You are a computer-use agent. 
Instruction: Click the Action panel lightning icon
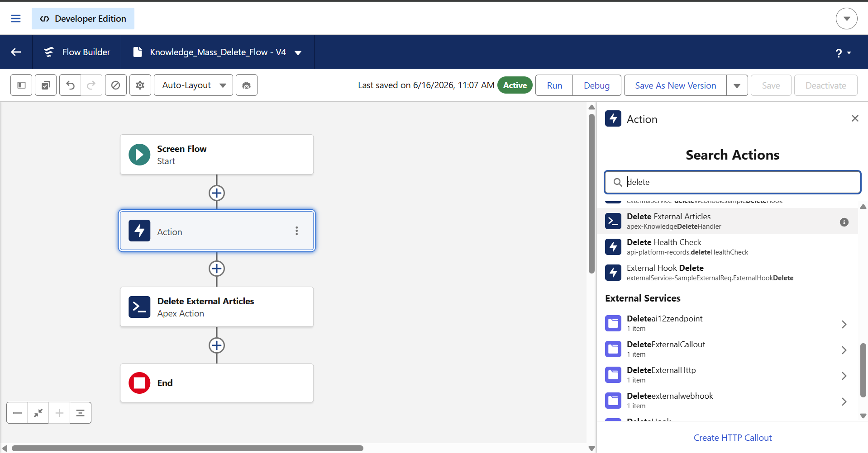click(x=613, y=119)
